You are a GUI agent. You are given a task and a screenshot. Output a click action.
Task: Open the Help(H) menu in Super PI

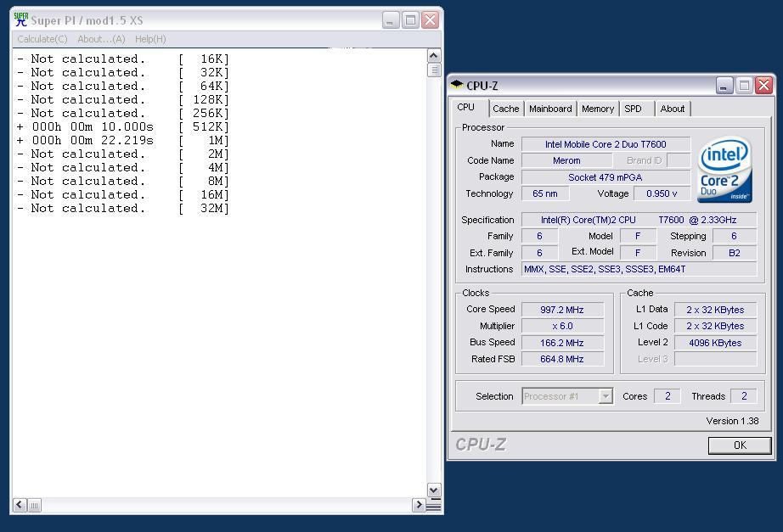[150, 39]
